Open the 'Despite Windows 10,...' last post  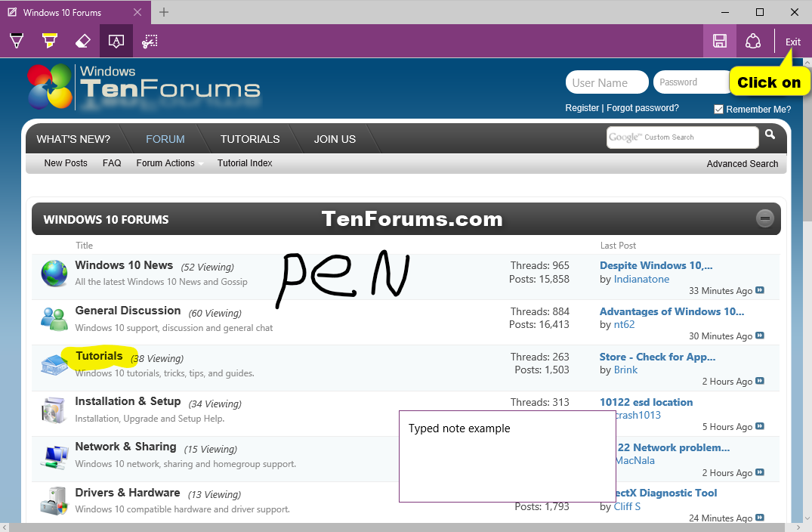click(x=656, y=265)
